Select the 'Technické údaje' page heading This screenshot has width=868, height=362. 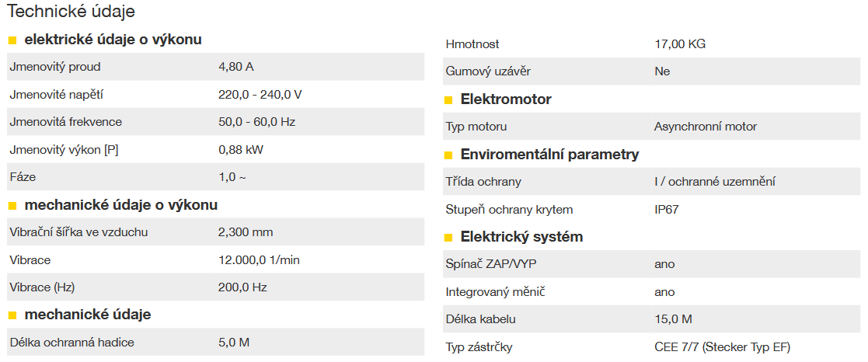[71, 12]
